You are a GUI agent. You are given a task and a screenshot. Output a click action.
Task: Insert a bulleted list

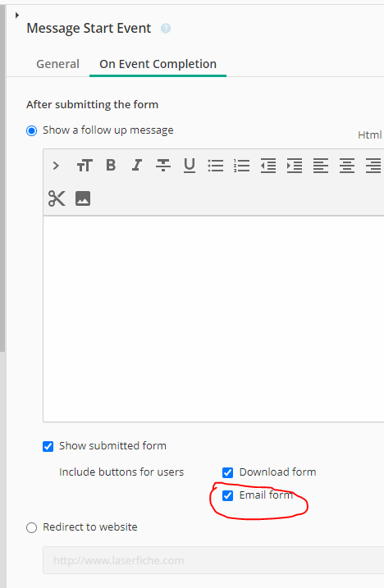pos(216,166)
